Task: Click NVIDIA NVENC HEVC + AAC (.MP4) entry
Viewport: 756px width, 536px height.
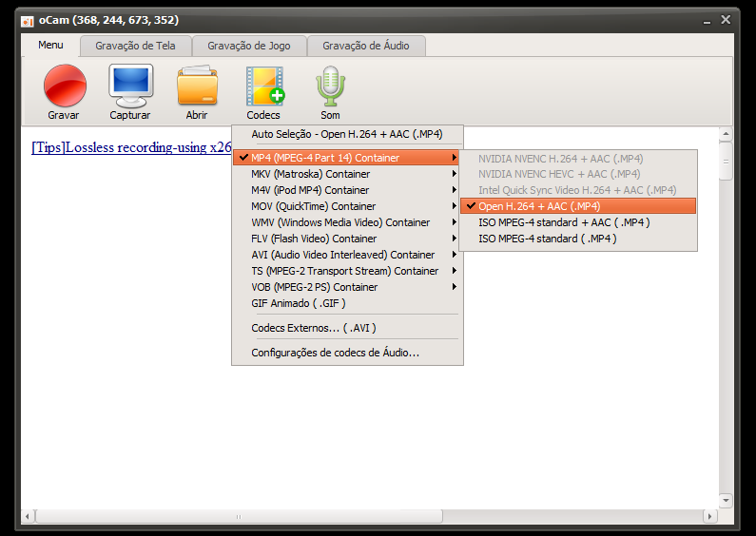Action: pyautogui.click(x=578, y=174)
